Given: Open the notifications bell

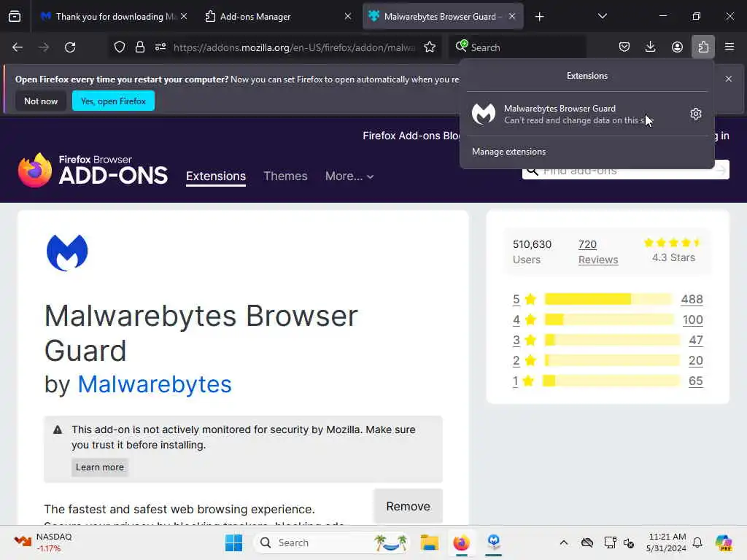Looking at the screenshot, I should 697,542.
